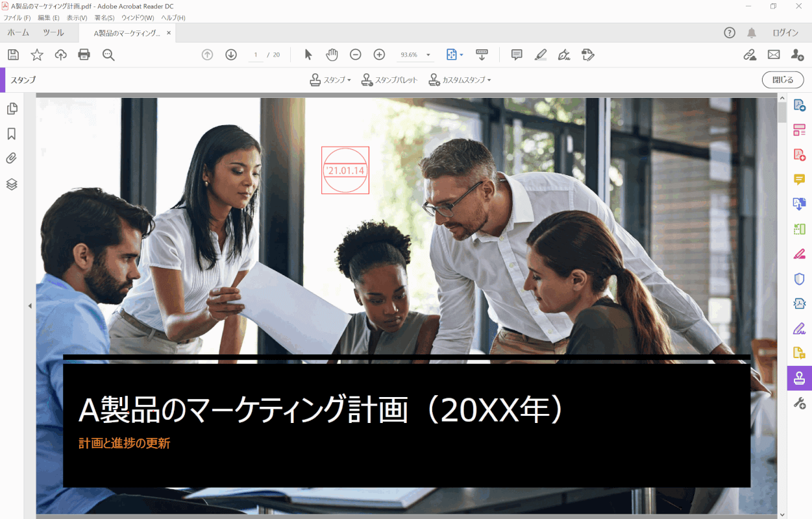Viewport: 812px width, 519px height.
Task: Add a sticky note comment
Action: 517,55
